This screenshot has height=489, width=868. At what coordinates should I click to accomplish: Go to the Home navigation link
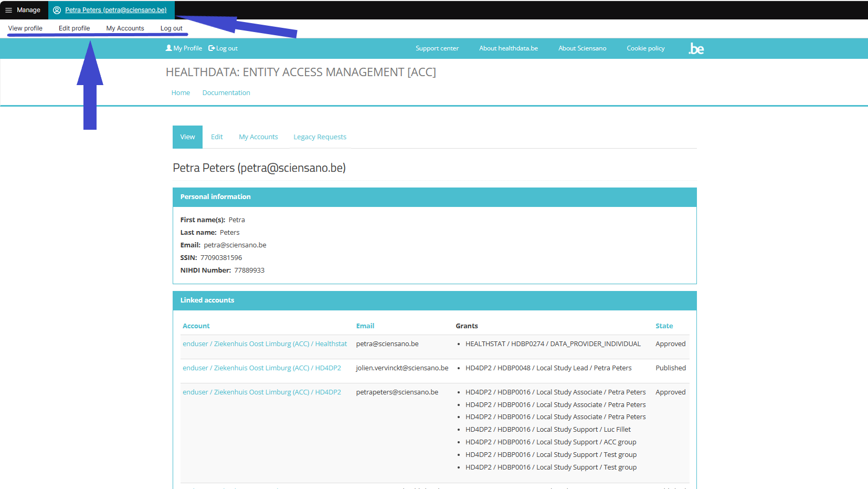tap(181, 93)
